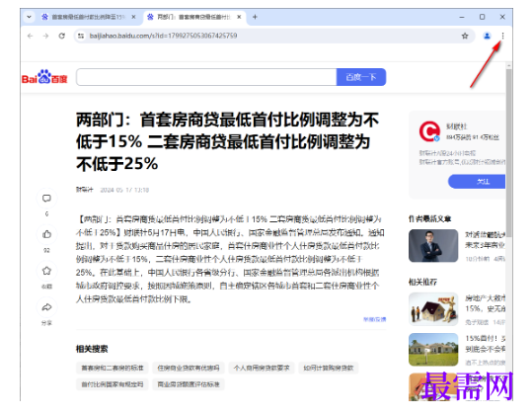The width and height of the screenshot is (532, 417).
Task: Close the active article tab
Action: coord(239,17)
